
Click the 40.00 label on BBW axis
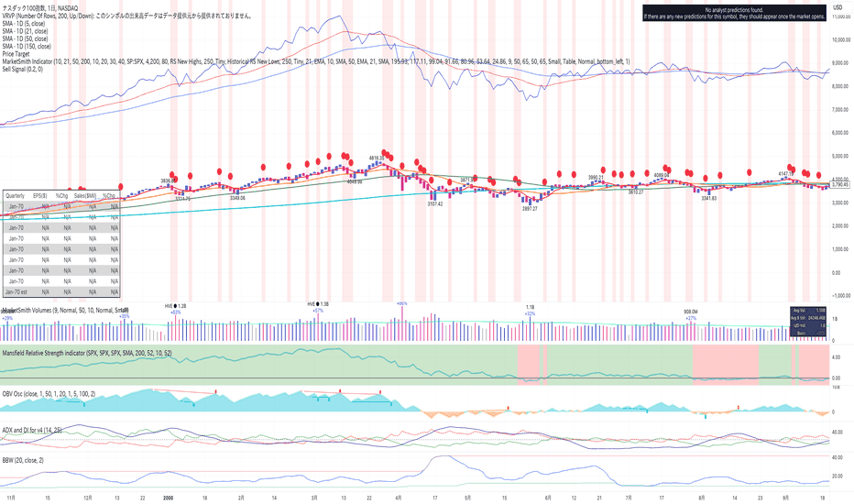838,457
